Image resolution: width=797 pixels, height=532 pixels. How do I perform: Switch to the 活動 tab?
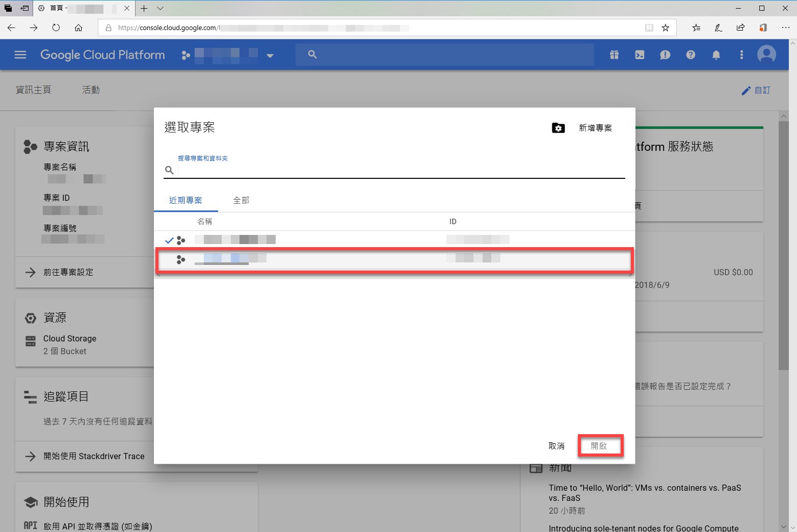click(91, 90)
